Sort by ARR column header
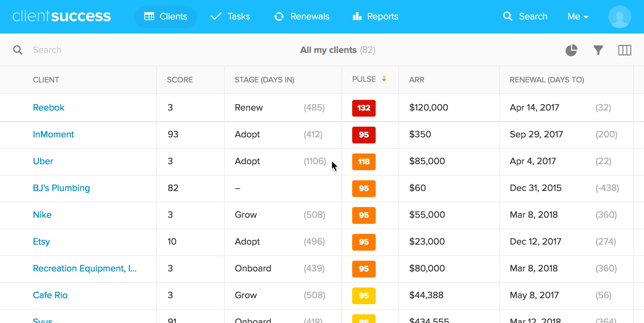The width and height of the screenshot is (644, 323). [417, 80]
